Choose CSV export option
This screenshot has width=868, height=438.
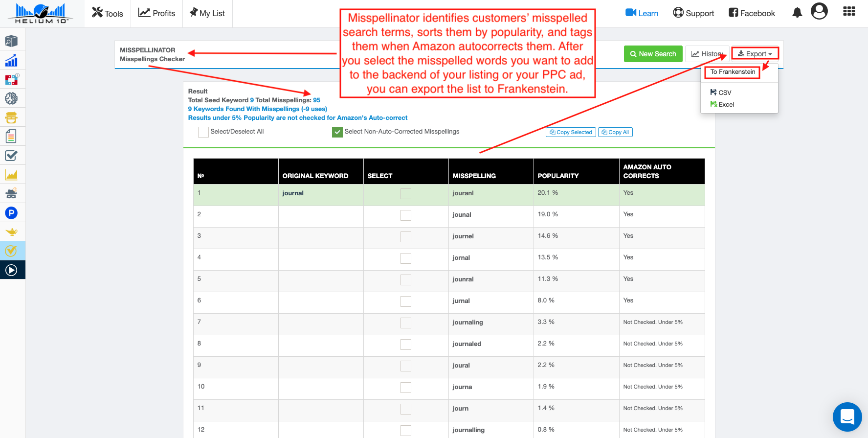click(721, 92)
